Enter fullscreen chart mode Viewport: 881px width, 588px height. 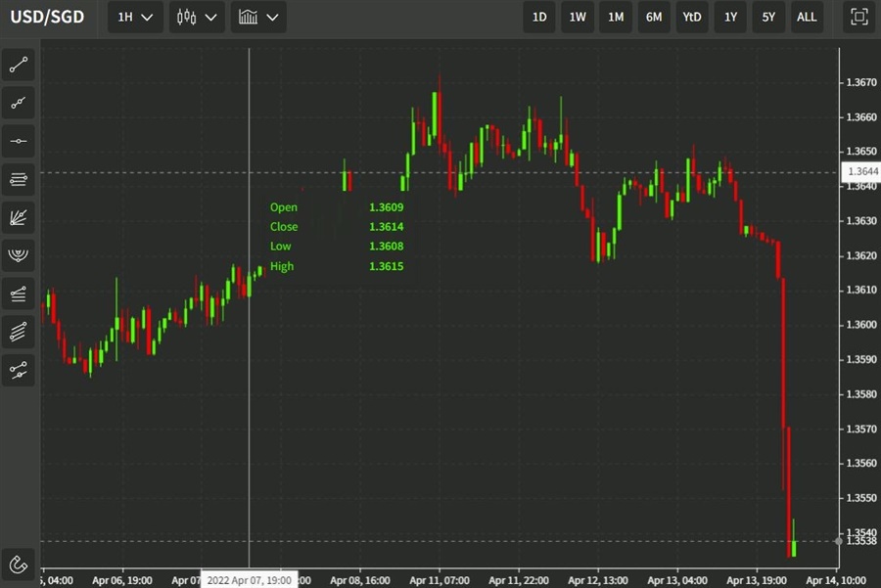858,17
